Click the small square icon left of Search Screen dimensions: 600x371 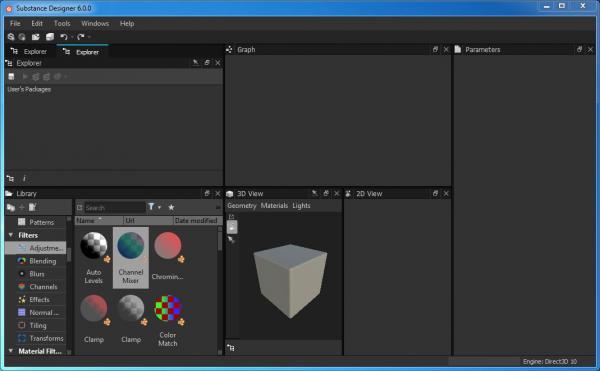80,207
